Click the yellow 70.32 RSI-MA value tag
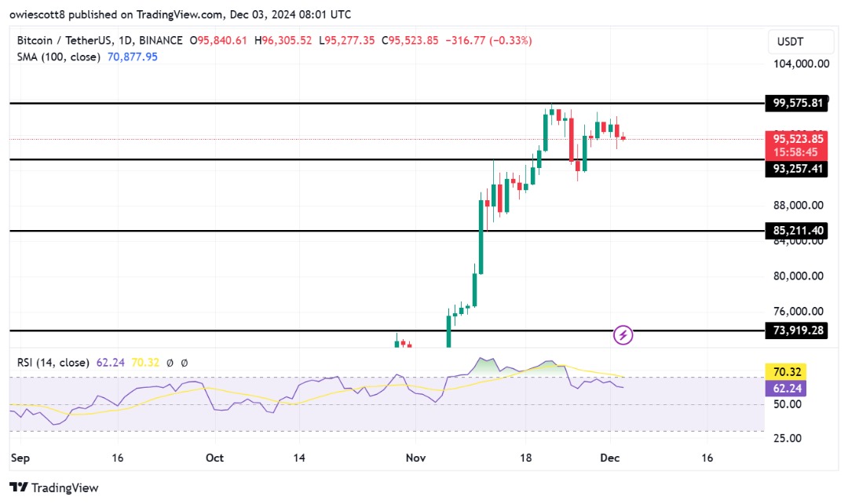 [x=786, y=372]
